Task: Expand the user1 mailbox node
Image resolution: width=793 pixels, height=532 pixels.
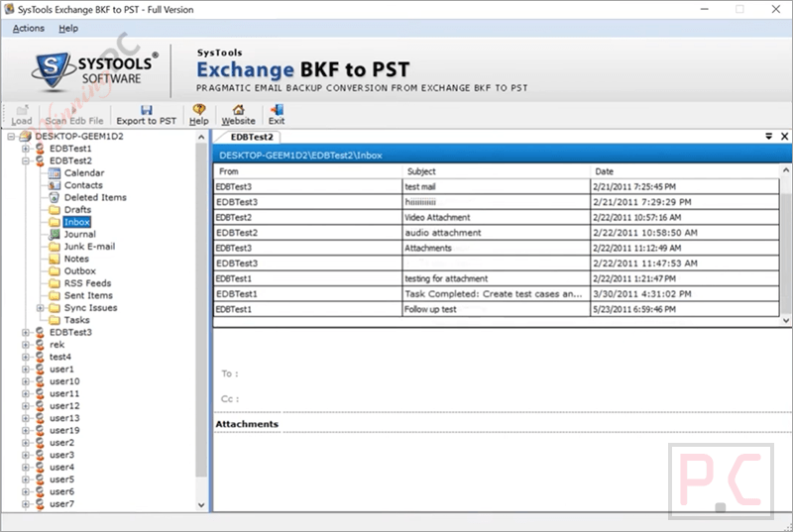Action: click(26, 370)
